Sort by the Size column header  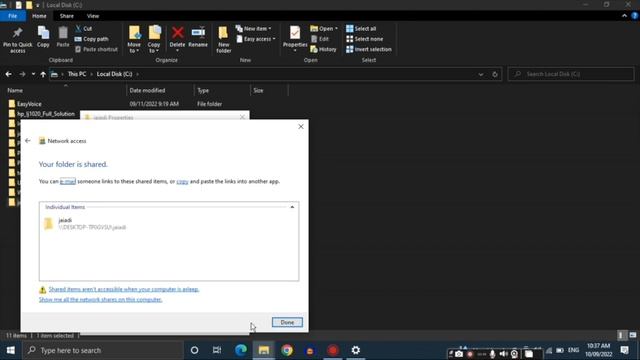pyautogui.click(x=258, y=90)
